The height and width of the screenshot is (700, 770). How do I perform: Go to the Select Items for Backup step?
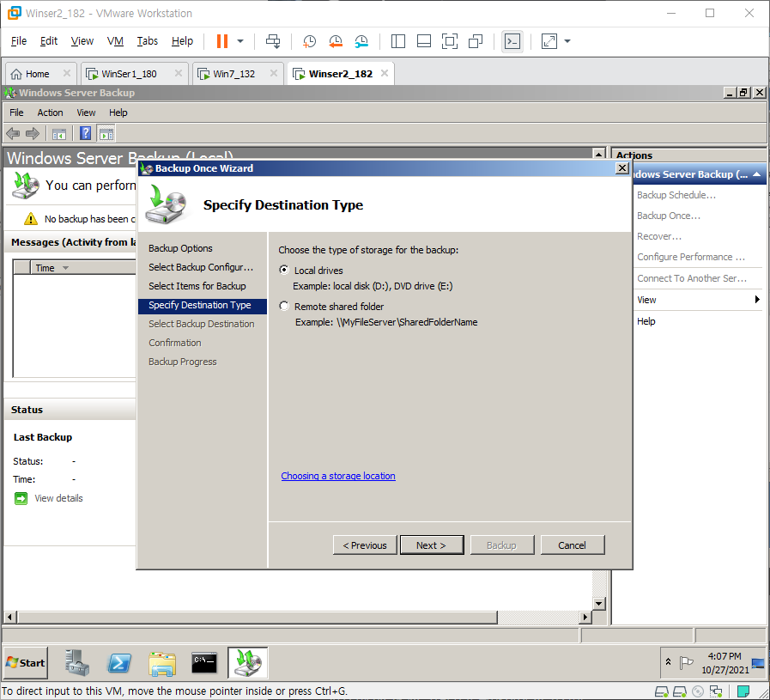(197, 286)
